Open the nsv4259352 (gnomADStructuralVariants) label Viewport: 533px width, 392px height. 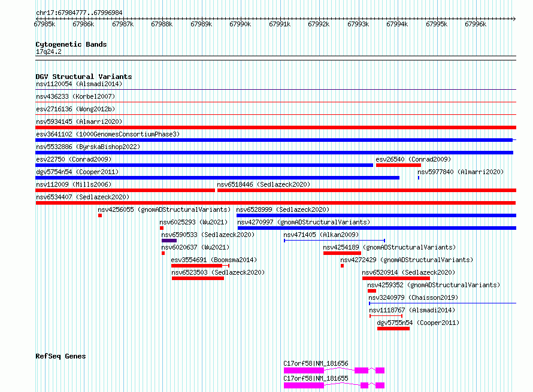pos(434,285)
